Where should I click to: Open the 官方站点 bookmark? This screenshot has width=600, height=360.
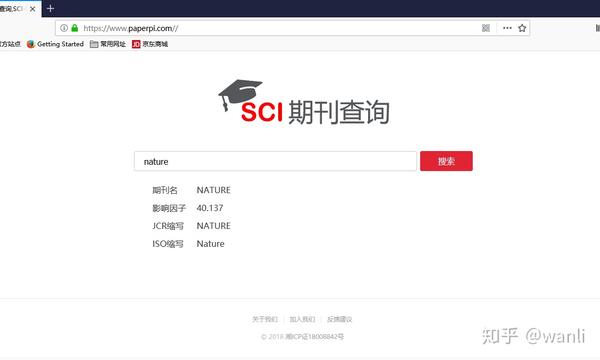pos(10,44)
